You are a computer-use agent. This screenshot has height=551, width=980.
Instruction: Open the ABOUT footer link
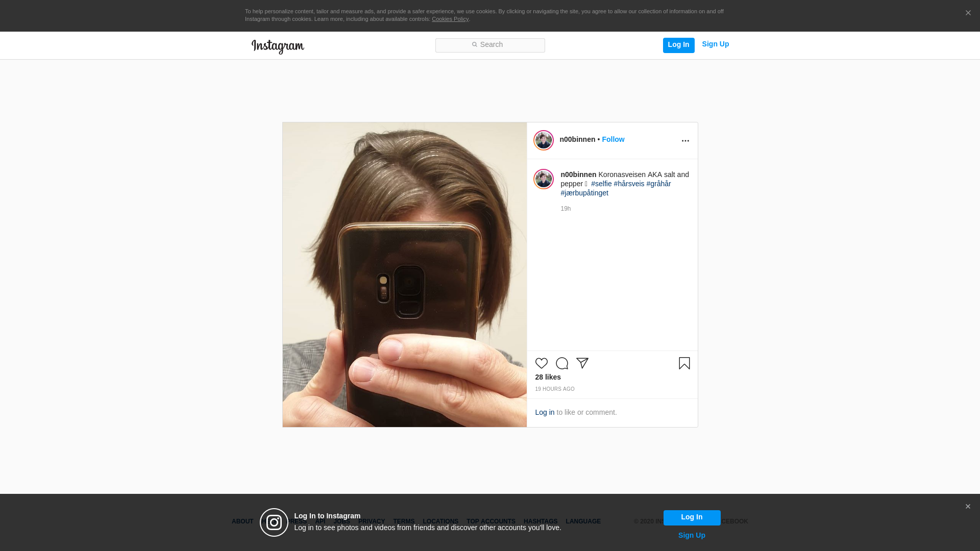(242, 521)
